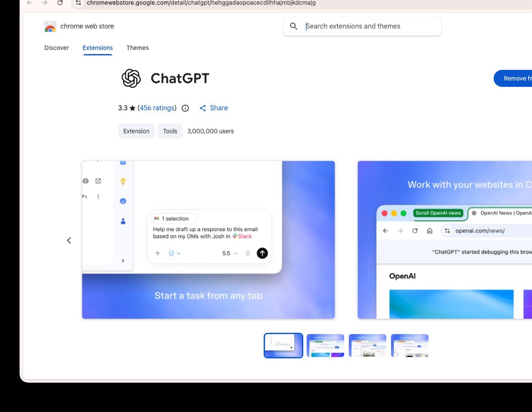
Task: Open the ratings info circle icon
Action: click(x=185, y=108)
